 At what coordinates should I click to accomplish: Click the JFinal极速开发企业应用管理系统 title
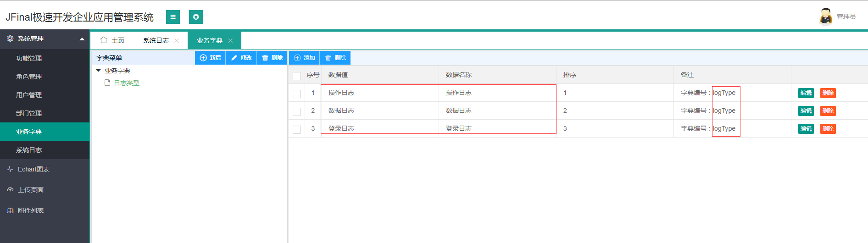pos(79,17)
